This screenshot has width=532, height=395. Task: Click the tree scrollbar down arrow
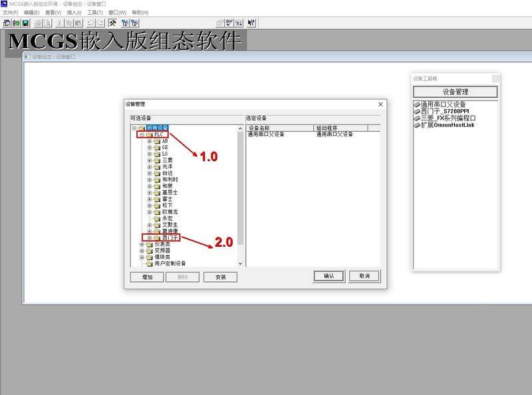click(240, 263)
